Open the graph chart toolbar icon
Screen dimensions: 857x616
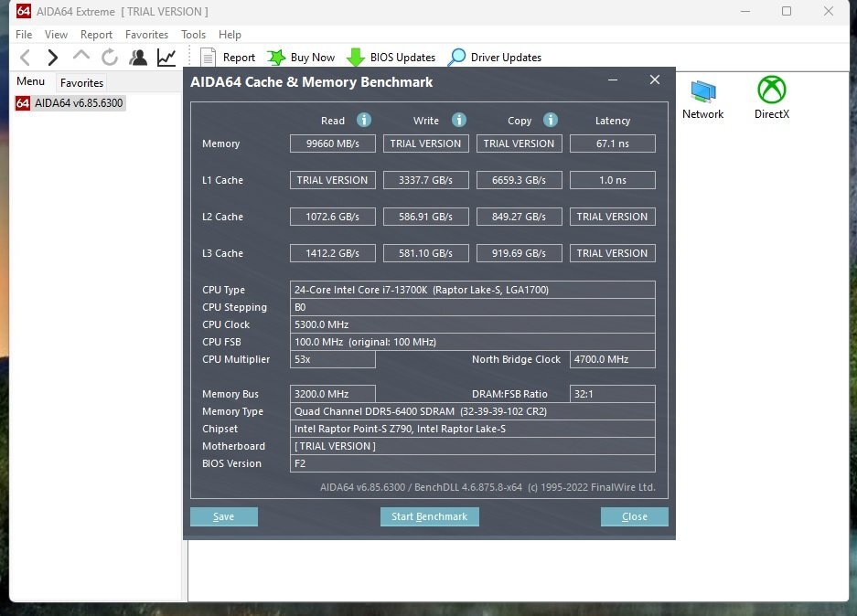pyautogui.click(x=166, y=57)
